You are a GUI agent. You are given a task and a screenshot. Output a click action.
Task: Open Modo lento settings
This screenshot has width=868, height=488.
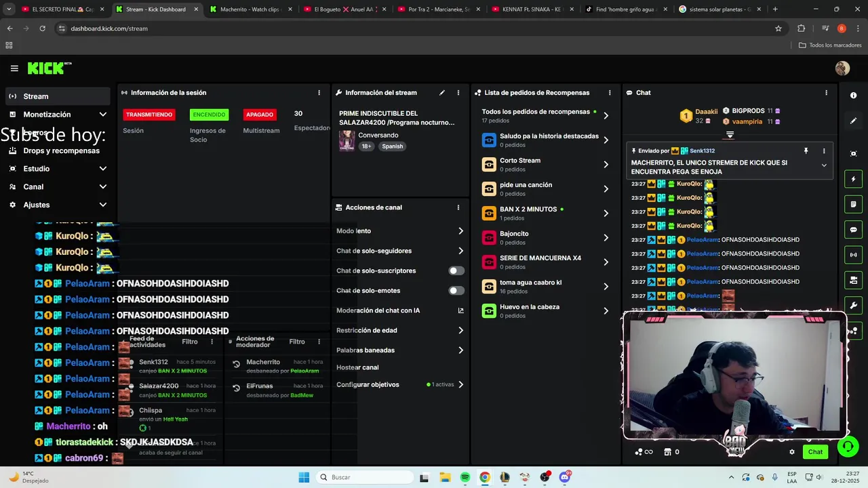(400, 231)
